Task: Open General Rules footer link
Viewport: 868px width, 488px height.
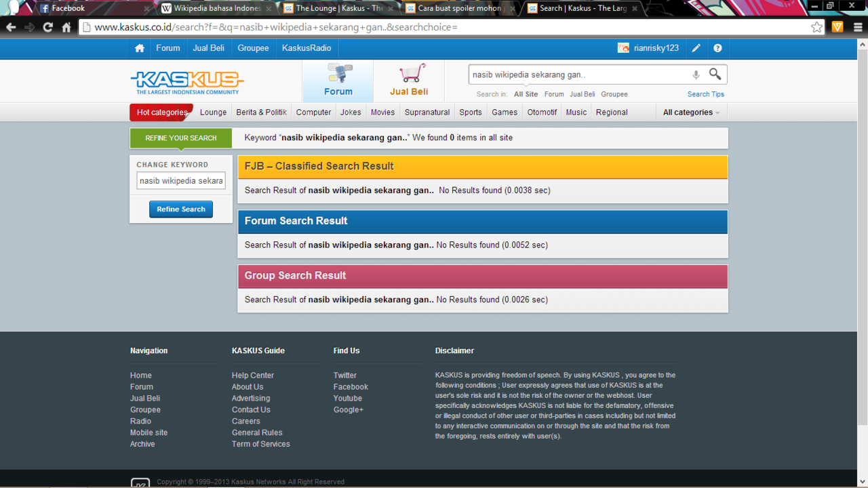Action: [257, 432]
